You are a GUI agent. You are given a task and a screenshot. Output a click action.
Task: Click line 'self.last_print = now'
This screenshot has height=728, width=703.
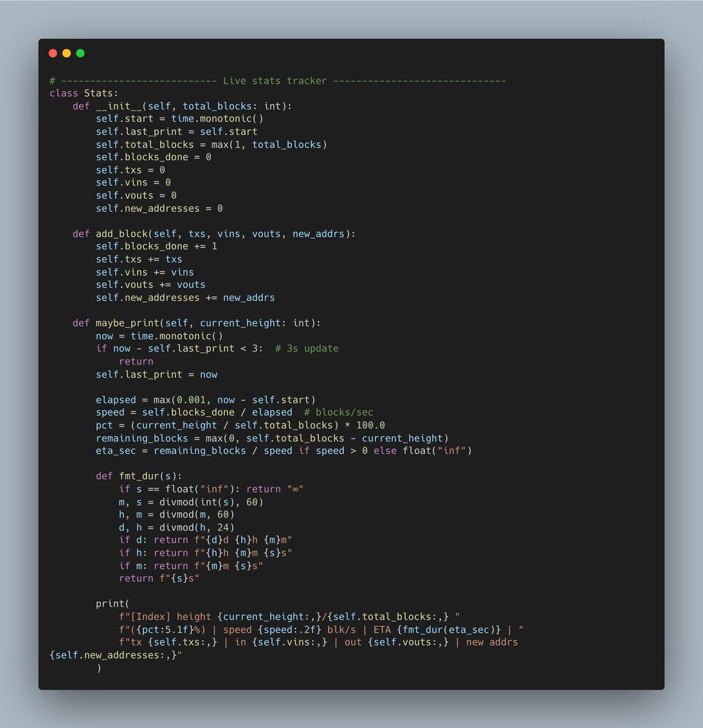(x=157, y=374)
